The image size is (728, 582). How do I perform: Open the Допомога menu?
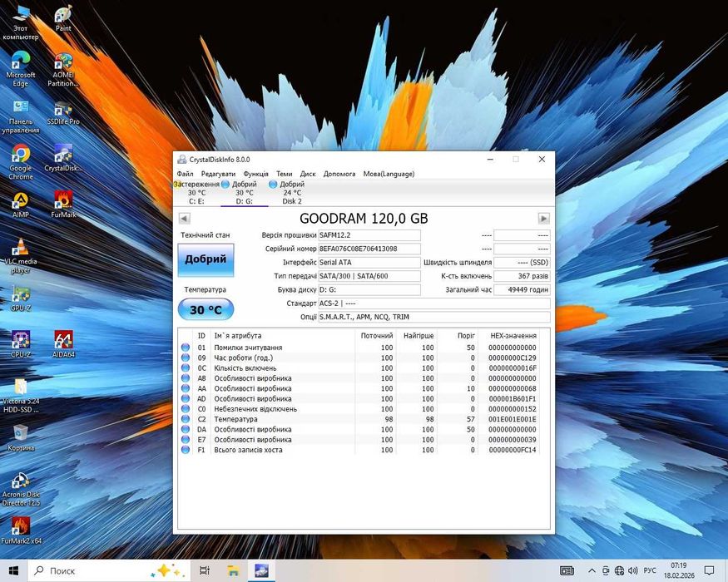(x=339, y=174)
